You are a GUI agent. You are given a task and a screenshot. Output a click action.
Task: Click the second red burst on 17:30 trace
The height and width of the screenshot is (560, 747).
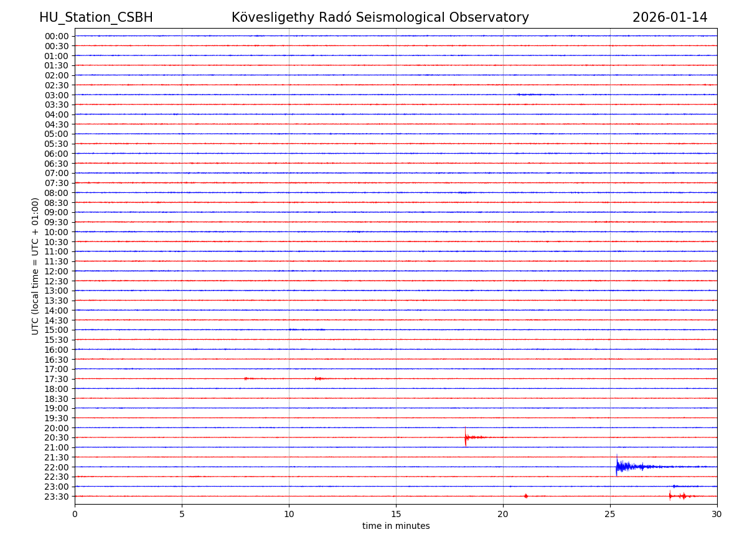pos(318,378)
